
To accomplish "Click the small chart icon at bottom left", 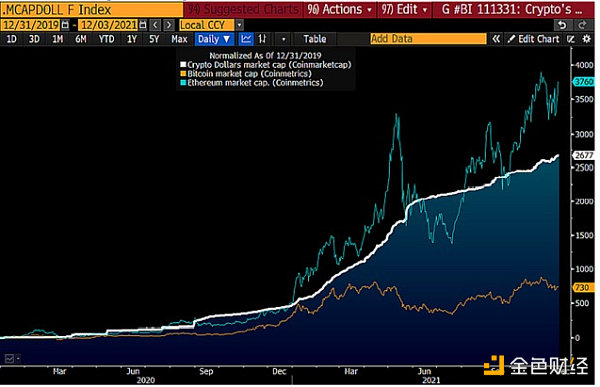I will pyautogui.click(x=9, y=358).
